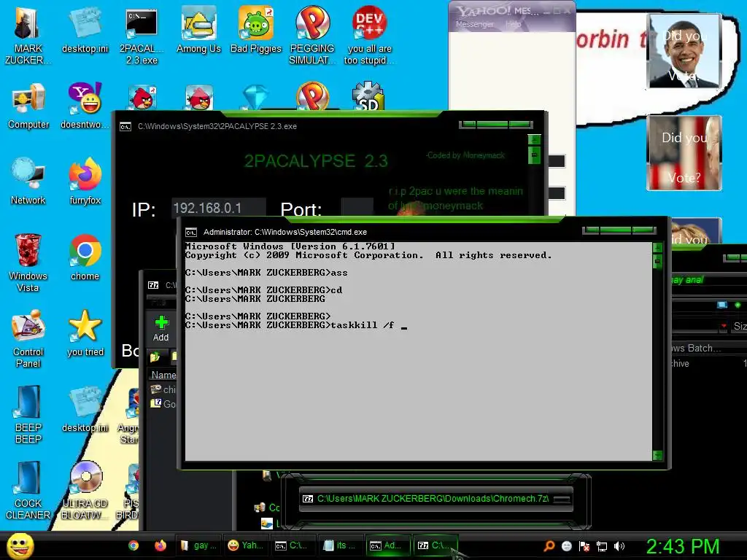Click the cmd.exe window title bar icon

tap(191, 233)
